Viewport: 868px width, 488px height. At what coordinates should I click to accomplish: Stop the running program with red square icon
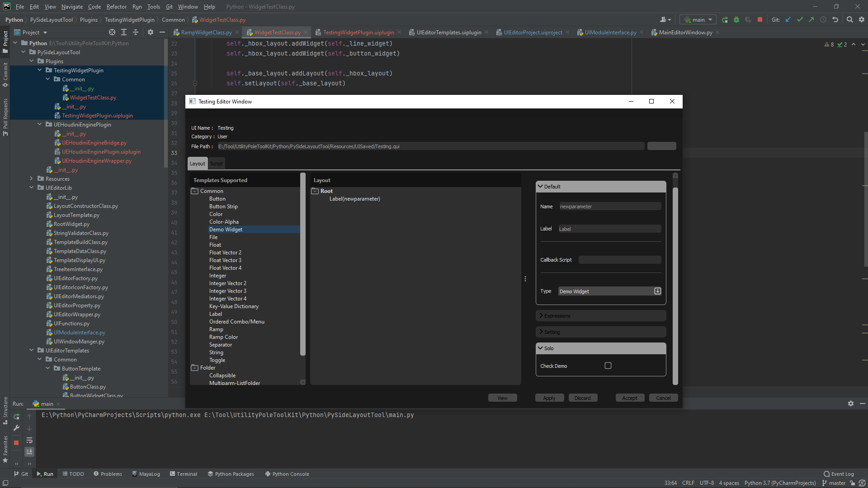tap(760, 19)
